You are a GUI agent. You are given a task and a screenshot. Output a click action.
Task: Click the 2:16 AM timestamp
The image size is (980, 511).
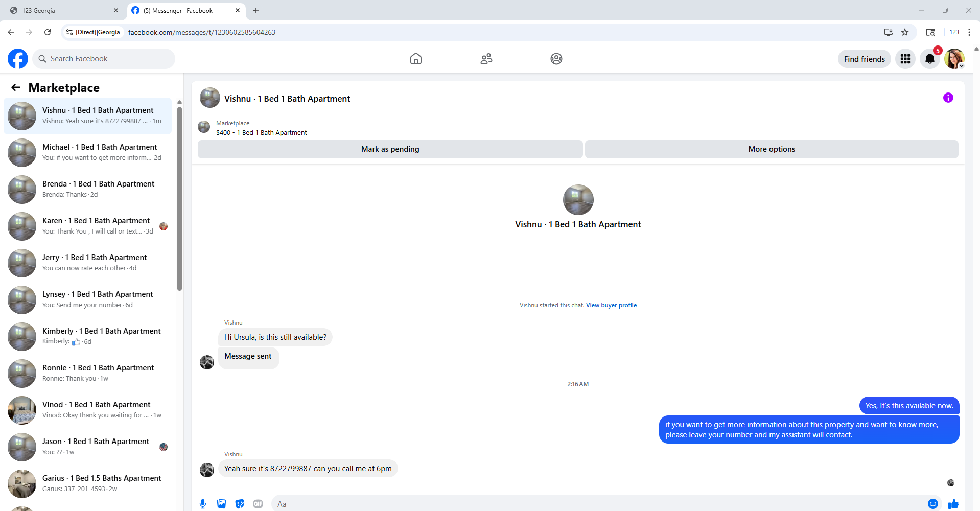pyautogui.click(x=578, y=384)
